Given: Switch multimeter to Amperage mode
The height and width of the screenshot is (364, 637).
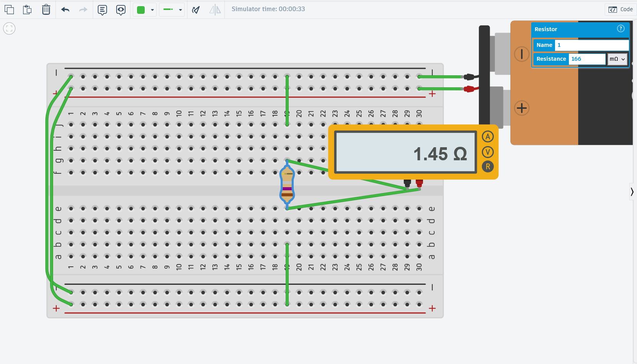Looking at the screenshot, I should point(488,136).
